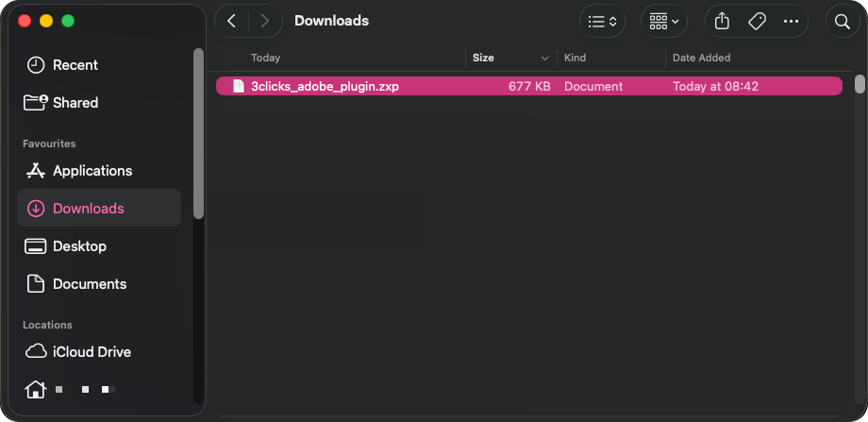Click the Favourites section heading
This screenshot has height=422, width=868.
(49, 143)
